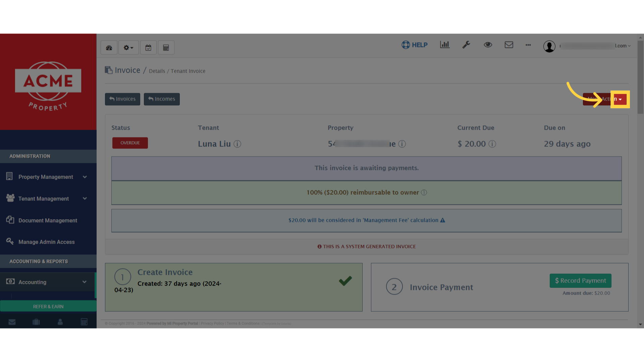Viewport: 644px width, 362px height.
Task: Open the dashboard speedometer icon
Action: pyautogui.click(x=109, y=47)
